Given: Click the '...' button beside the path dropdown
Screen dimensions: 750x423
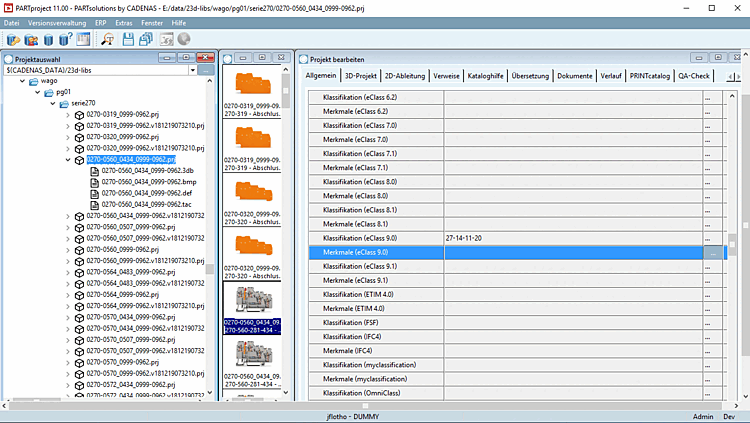Looking at the screenshot, I should point(205,70).
